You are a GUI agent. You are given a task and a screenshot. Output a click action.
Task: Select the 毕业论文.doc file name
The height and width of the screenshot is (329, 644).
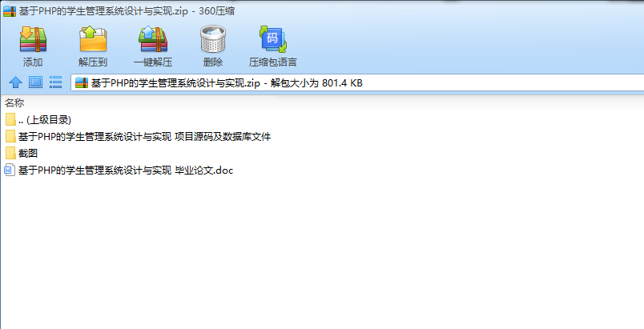pyautogui.click(x=126, y=171)
